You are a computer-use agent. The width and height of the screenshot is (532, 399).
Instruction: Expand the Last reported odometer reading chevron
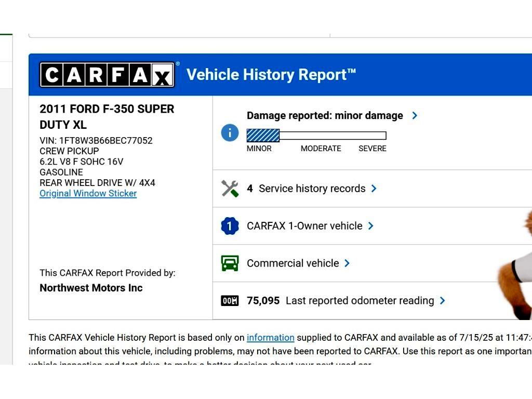click(443, 301)
